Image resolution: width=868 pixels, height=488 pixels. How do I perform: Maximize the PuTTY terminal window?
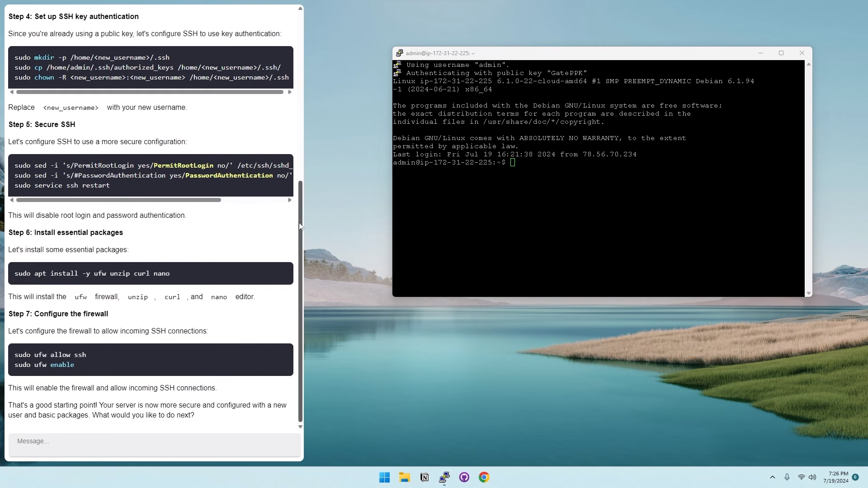(x=781, y=53)
